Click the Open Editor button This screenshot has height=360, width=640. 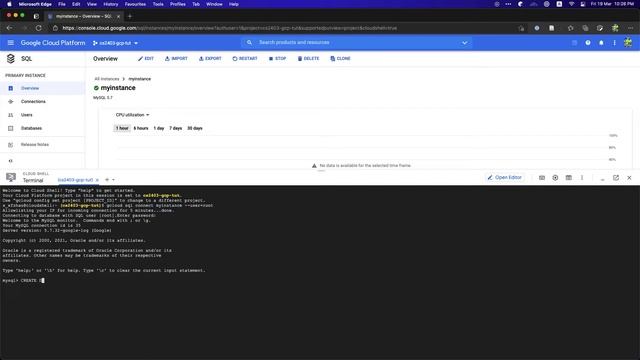pos(504,178)
